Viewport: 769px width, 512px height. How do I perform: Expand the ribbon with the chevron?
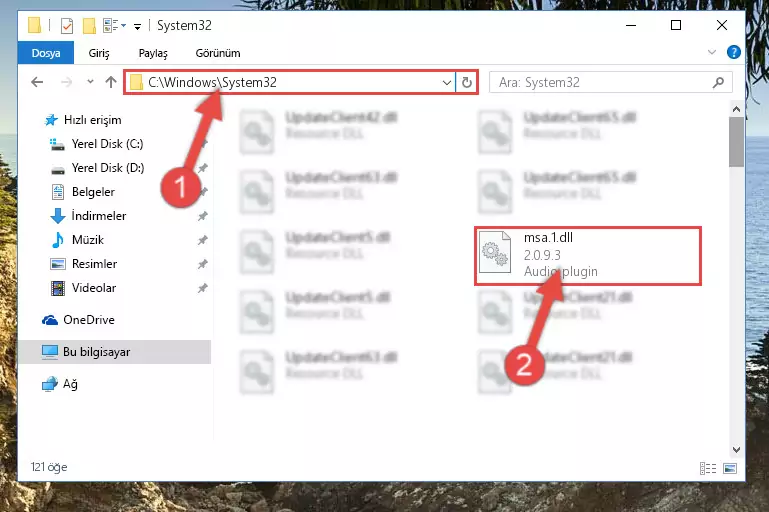(712, 52)
